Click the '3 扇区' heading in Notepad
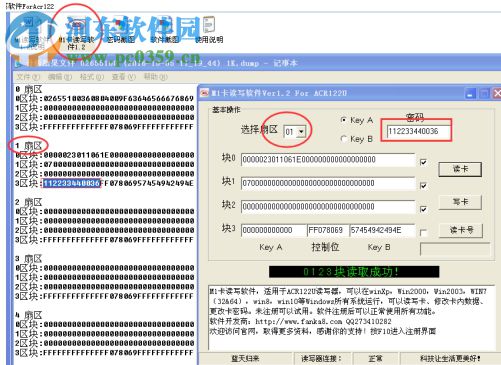501x365 pixels. pos(29,258)
